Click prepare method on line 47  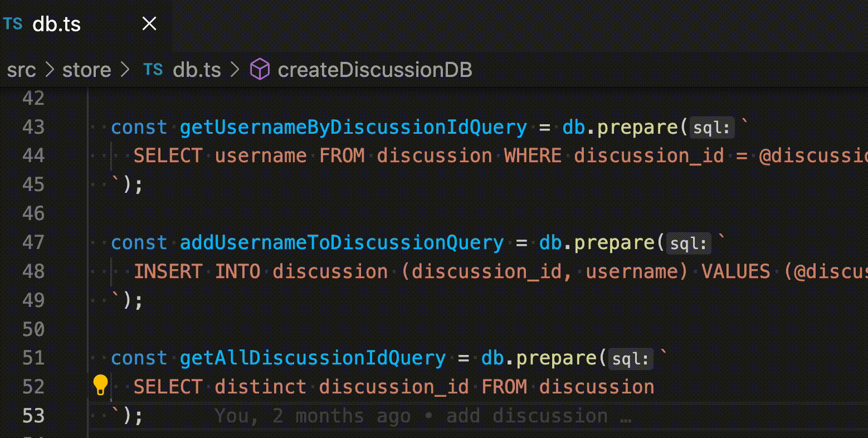click(615, 243)
